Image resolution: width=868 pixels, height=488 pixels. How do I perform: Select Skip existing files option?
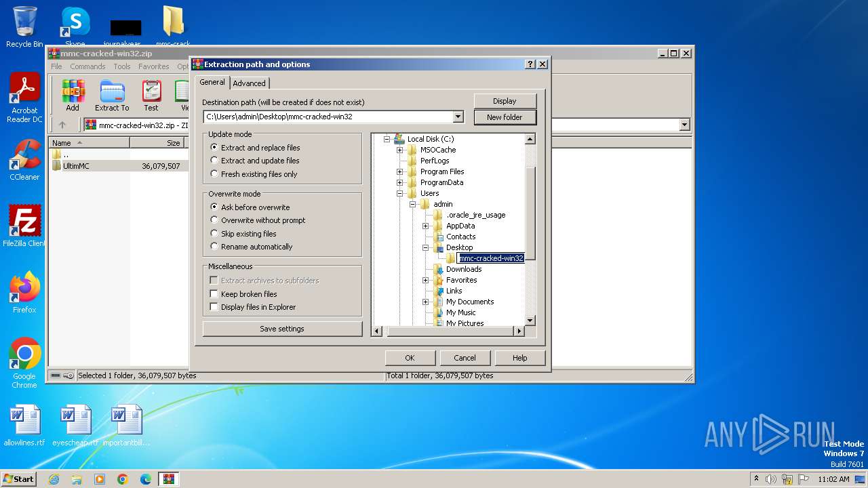(243, 234)
